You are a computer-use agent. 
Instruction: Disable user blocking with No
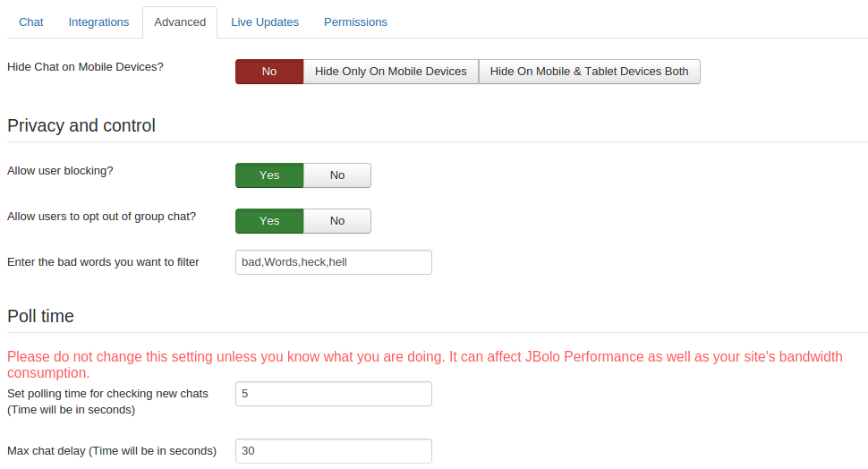pos(337,175)
